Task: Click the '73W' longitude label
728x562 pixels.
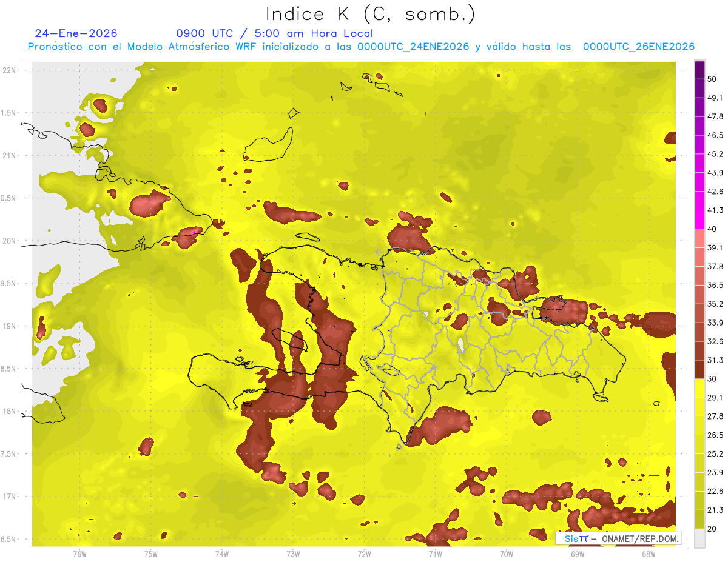Action: 293,554
